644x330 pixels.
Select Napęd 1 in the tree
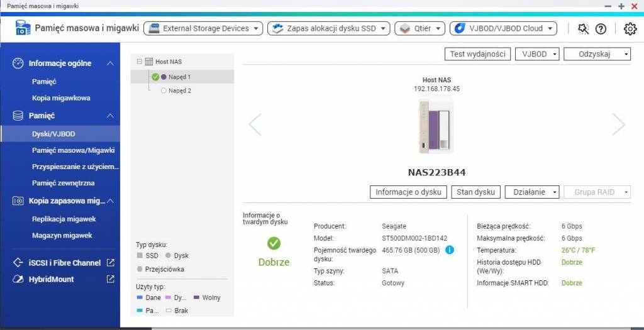point(182,77)
